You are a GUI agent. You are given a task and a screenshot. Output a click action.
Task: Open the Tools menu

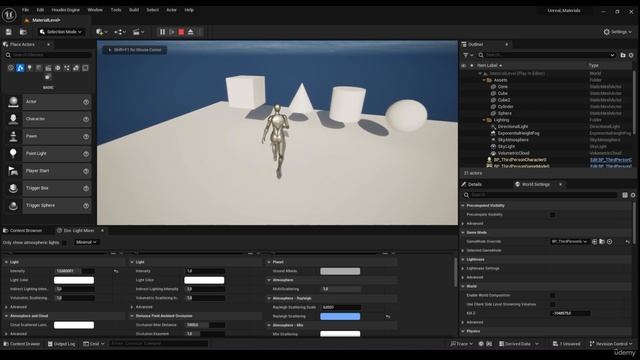point(116,10)
